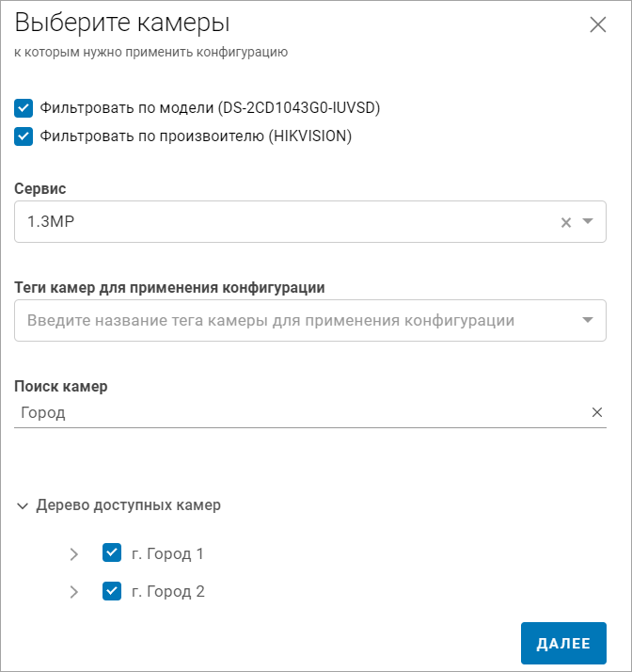Select the г. Город 2 tree label

(168, 592)
